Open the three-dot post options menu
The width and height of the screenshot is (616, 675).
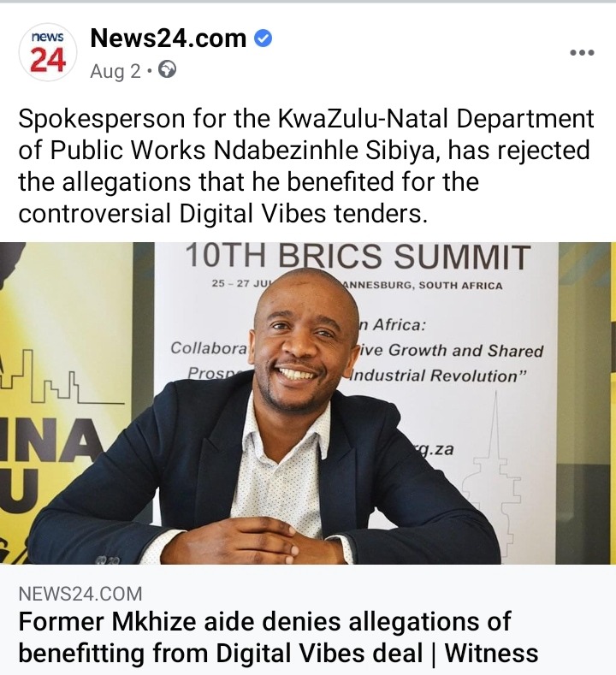pyautogui.click(x=582, y=52)
